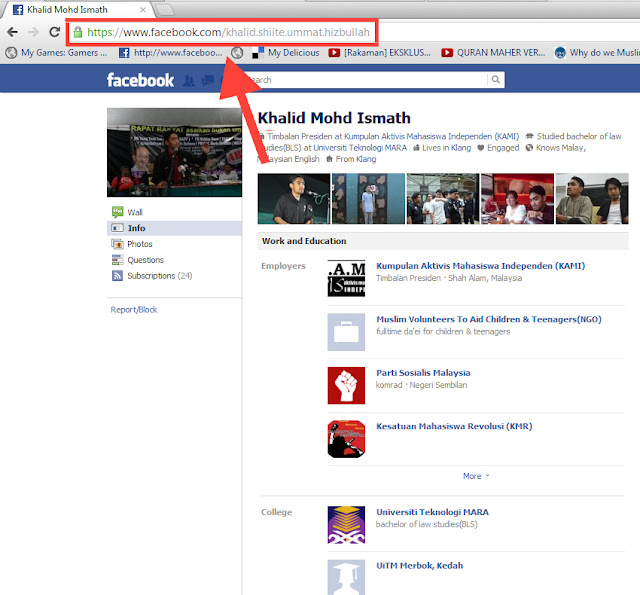The height and width of the screenshot is (595, 640).
Task: Click the Klang link after From
Action: (366, 159)
